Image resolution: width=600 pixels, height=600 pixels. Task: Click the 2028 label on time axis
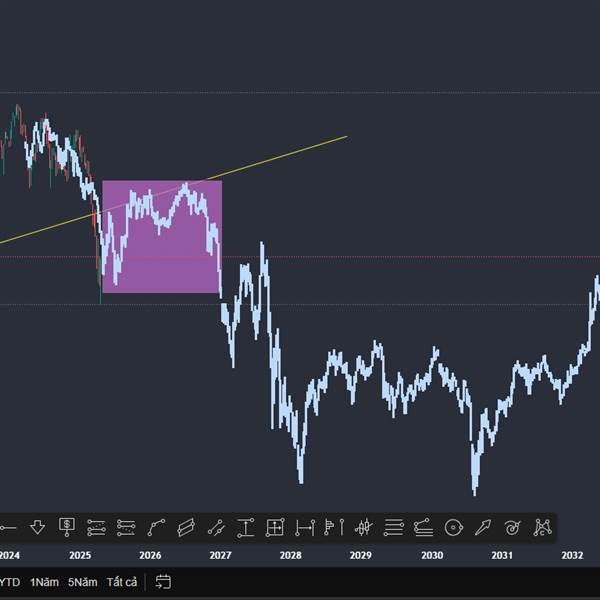(x=290, y=555)
